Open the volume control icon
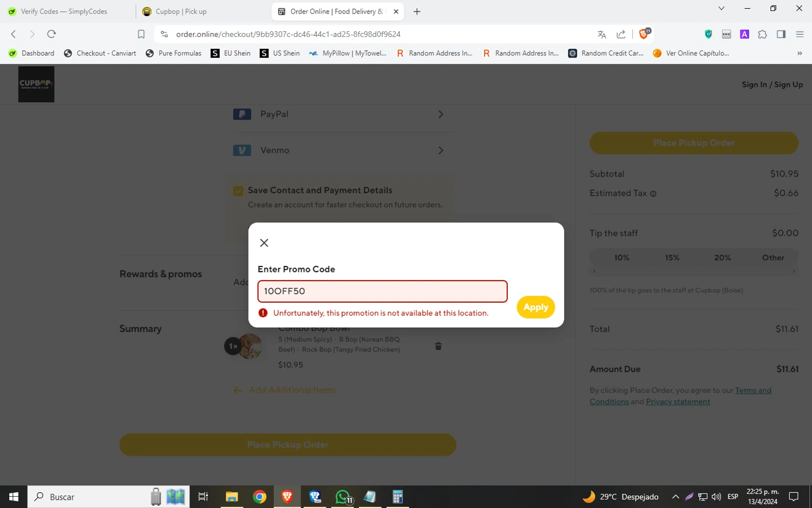The image size is (812, 508). pyautogui.click(x=716, y=497)
